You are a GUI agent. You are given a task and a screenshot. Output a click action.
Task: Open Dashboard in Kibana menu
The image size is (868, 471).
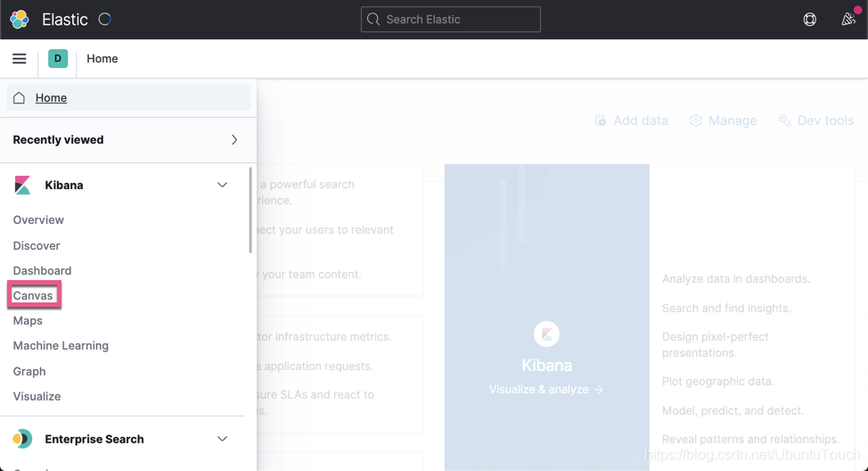[x=42, y=270]
